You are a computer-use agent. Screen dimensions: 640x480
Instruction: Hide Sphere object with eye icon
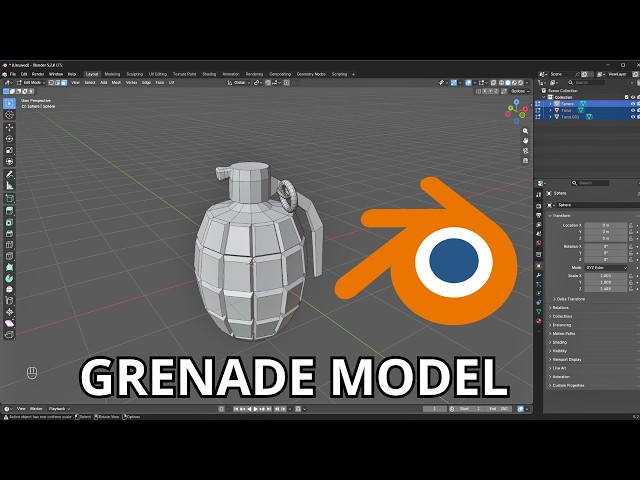(633, 104)
